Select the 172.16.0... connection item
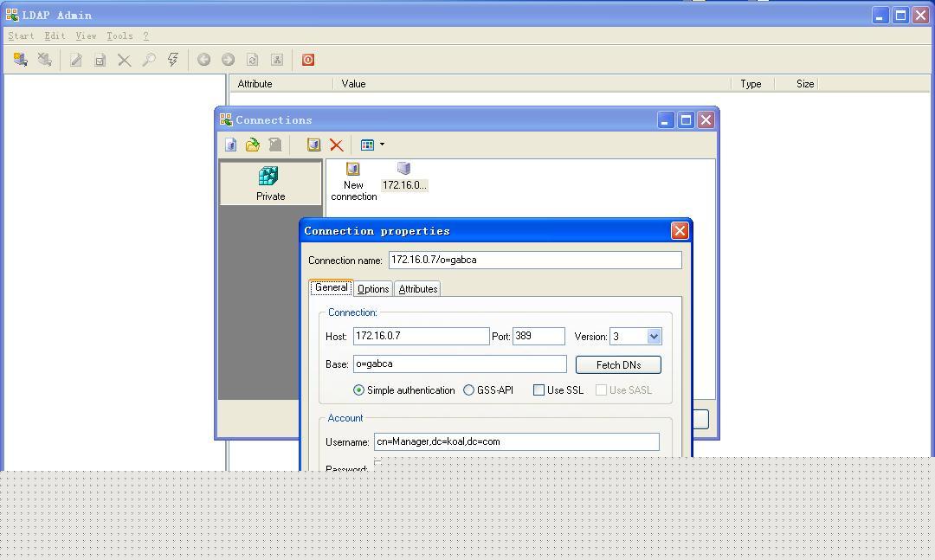This screenshot has height=560, width=935. [x=404, y=177]
